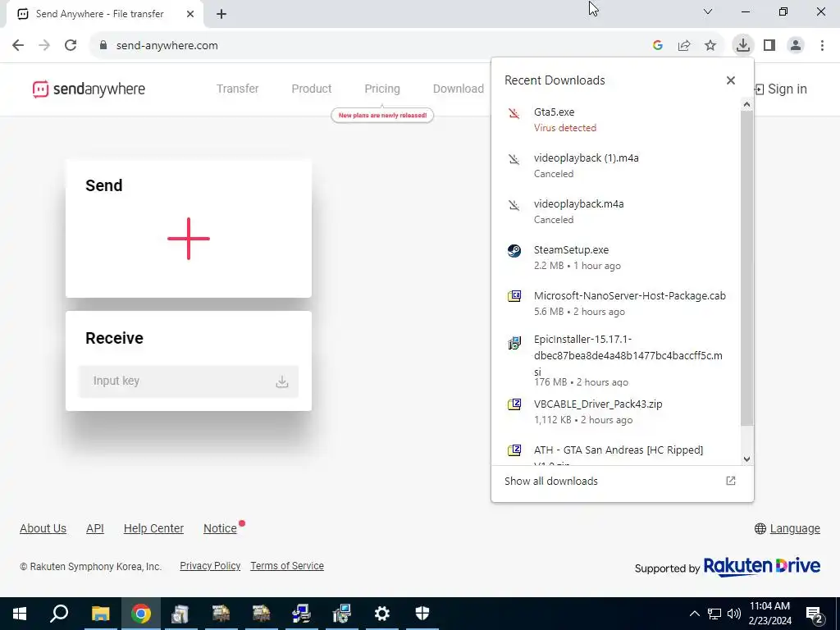Close the Recent Downloads popup
The image size is (840, 630).
731,80
